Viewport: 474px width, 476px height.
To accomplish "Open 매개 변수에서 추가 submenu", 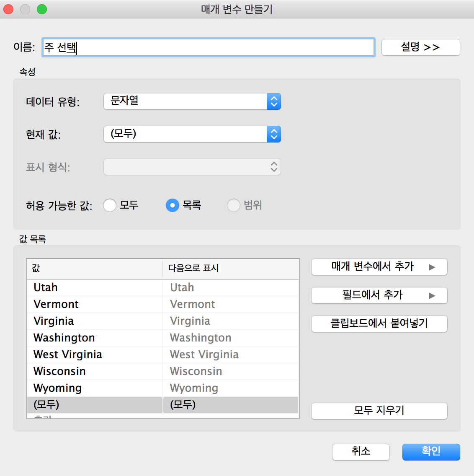I will tap(379, 267).
